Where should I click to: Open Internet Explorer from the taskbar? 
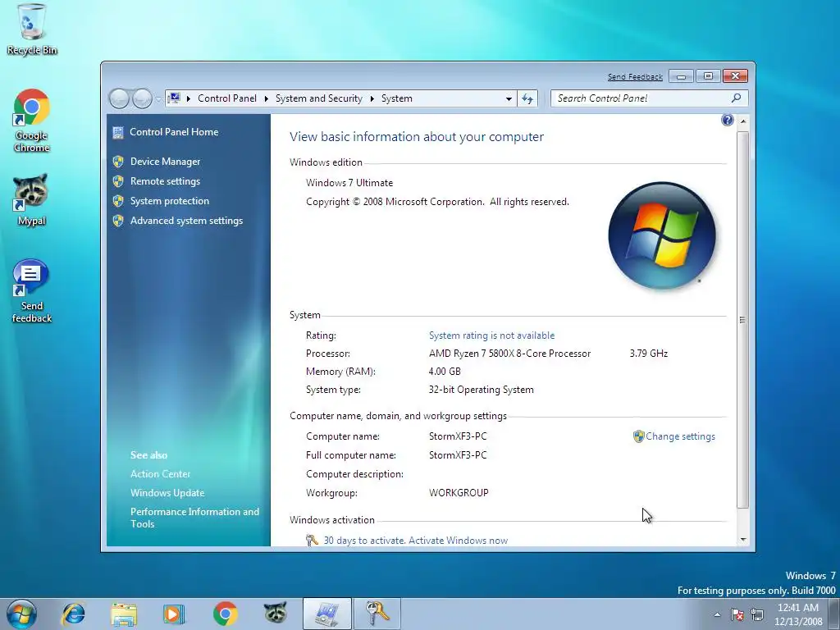pos(73,614)
